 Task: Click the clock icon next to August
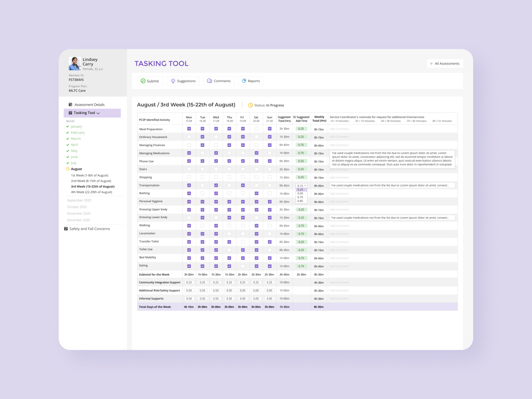pos(67,169)
